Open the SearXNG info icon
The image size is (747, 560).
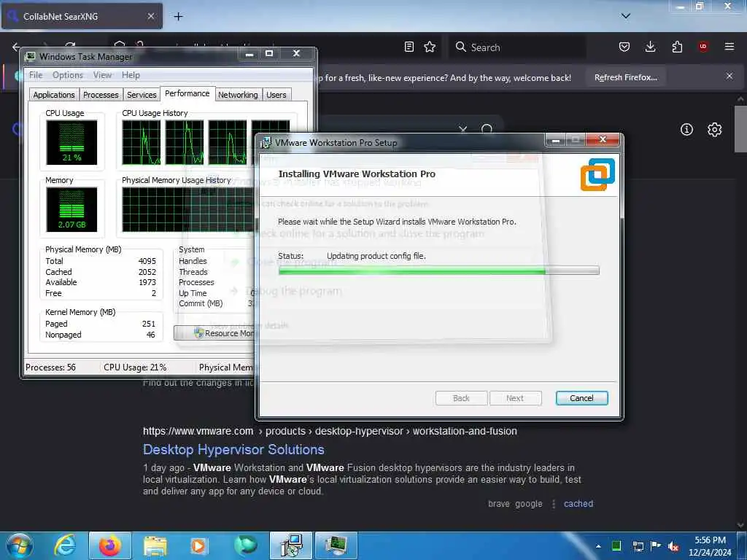pos(686,129)
